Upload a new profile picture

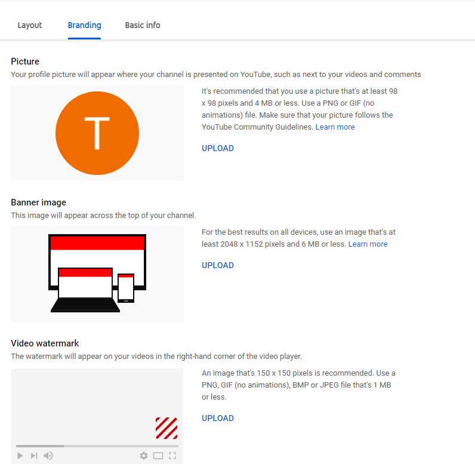click(218, 149)
